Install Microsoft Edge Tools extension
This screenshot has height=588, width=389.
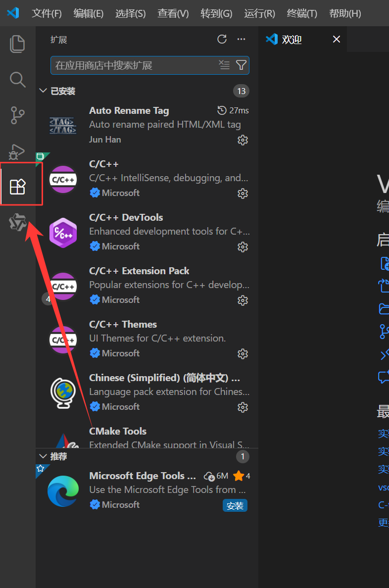[235, 505]
